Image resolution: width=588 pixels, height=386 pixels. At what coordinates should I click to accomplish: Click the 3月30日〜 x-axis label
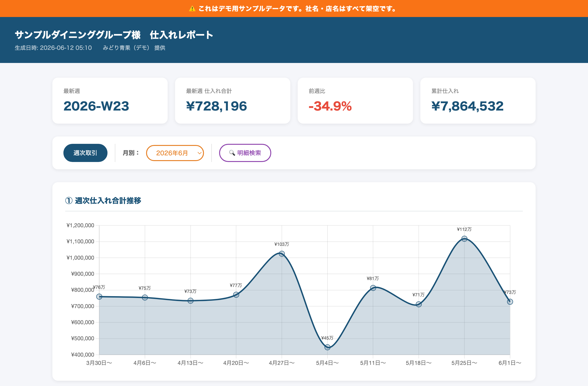point(99,363)
